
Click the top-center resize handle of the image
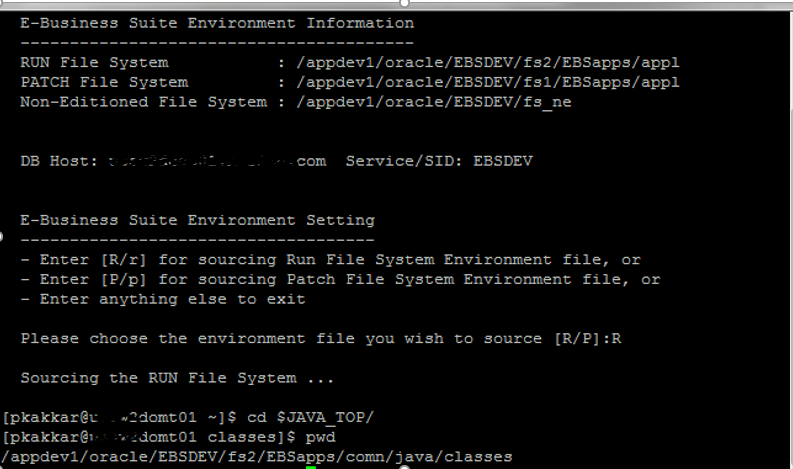[404, 3]
